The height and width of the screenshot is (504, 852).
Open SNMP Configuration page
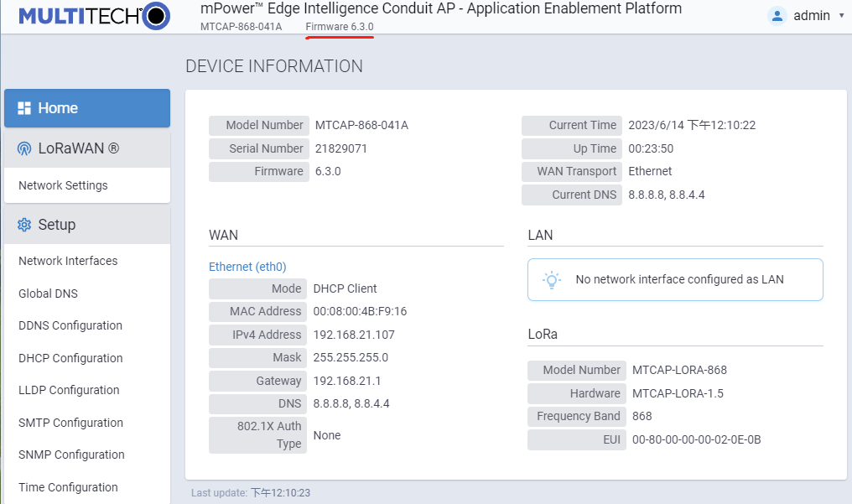[71, 455]
